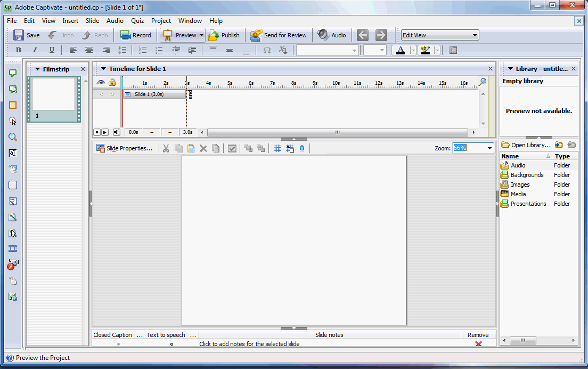Cut selected object with scissors icon
588x369 pixels.
[166, 148]
